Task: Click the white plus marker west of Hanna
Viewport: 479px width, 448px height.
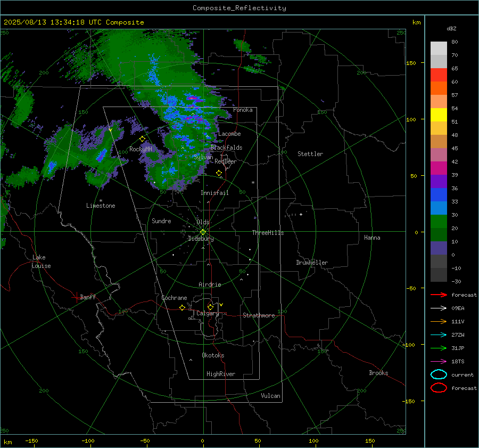Action: (x=301, y=214)
